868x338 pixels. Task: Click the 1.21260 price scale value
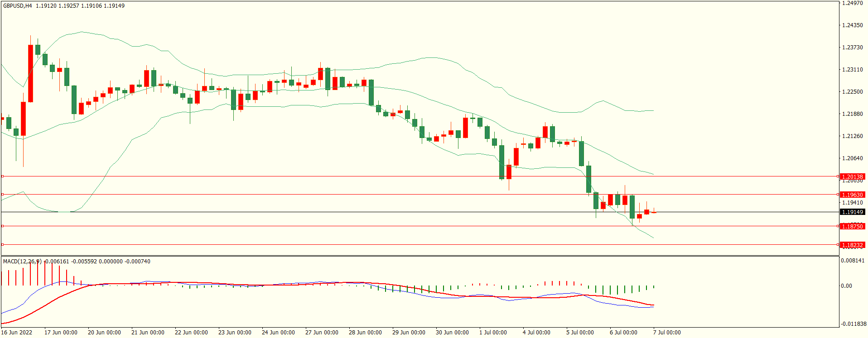pos(852,136)
